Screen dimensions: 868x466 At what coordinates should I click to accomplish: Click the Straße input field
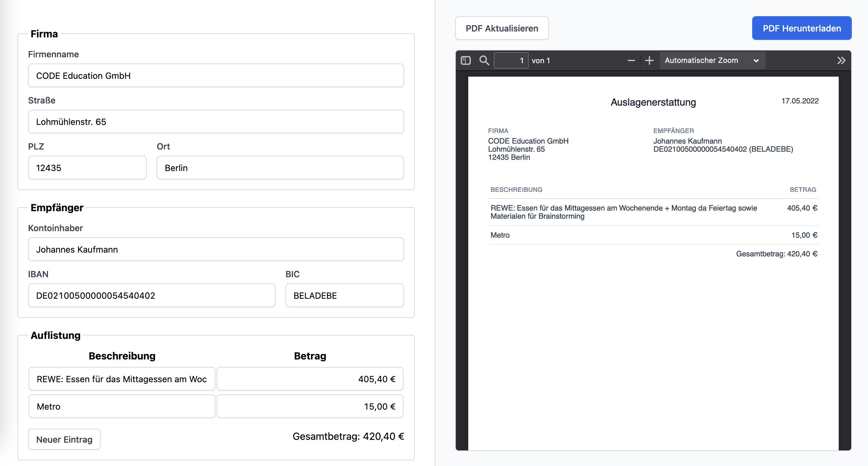[216, 122]
